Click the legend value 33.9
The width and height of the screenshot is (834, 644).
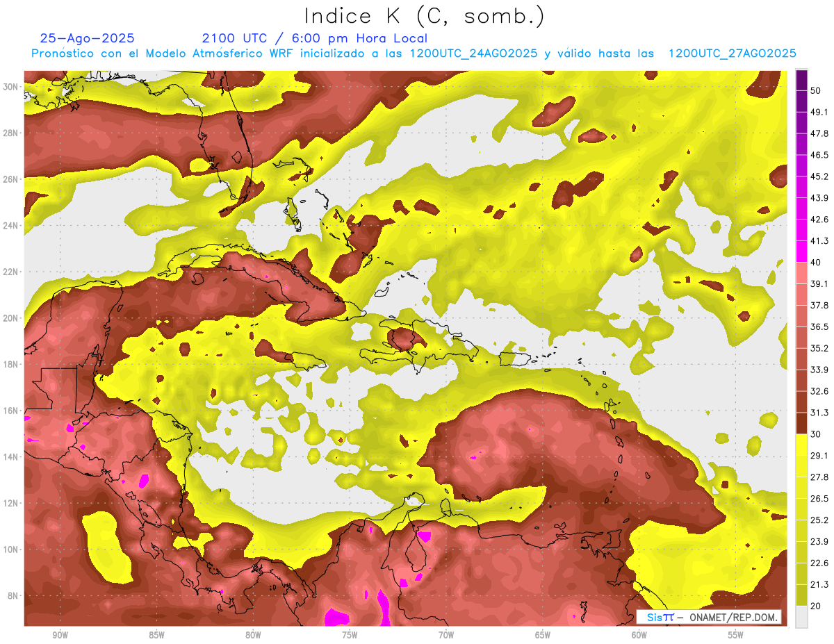tap(819, 370)
